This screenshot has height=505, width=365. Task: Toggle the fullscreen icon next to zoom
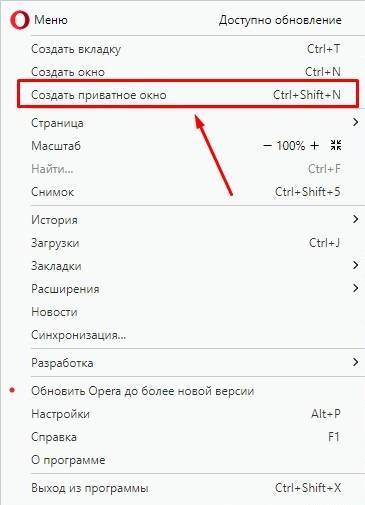point(336,145)
